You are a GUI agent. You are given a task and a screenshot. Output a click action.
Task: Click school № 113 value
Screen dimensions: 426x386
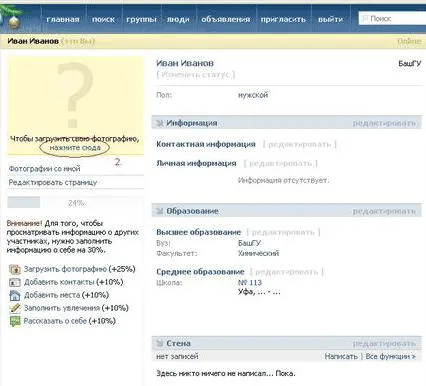(x=250, y=283)
